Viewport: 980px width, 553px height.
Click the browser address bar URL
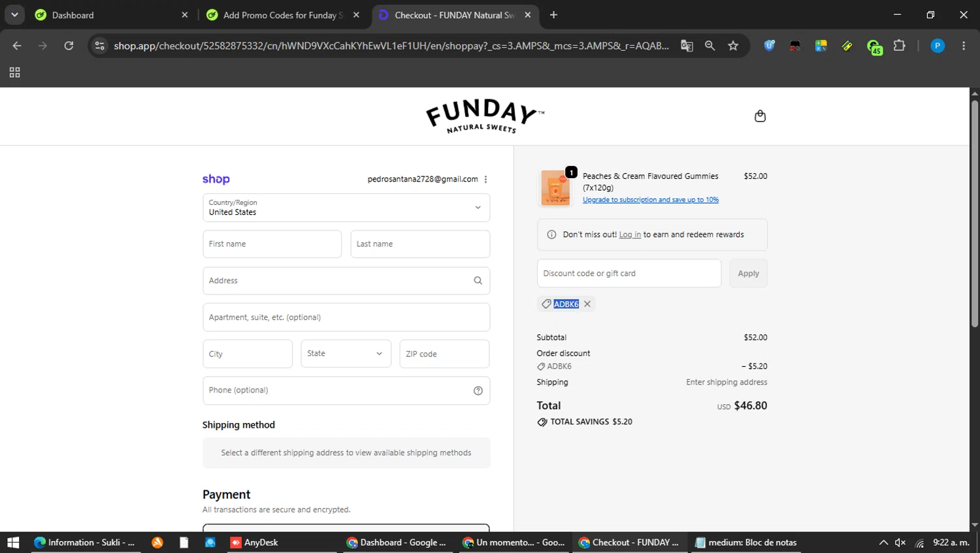tap(391, 46)
